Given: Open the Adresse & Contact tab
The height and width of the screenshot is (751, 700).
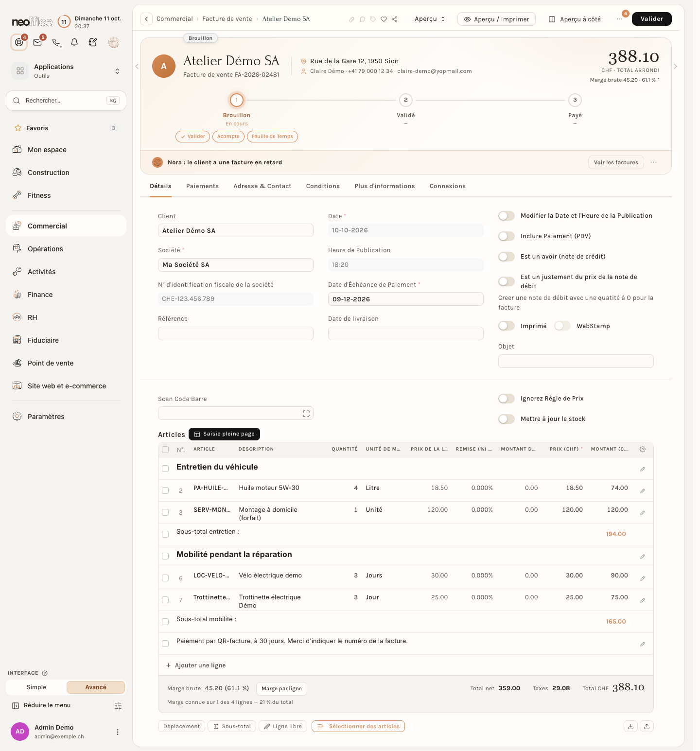Looking at the screenshot, I should (262, 186).
